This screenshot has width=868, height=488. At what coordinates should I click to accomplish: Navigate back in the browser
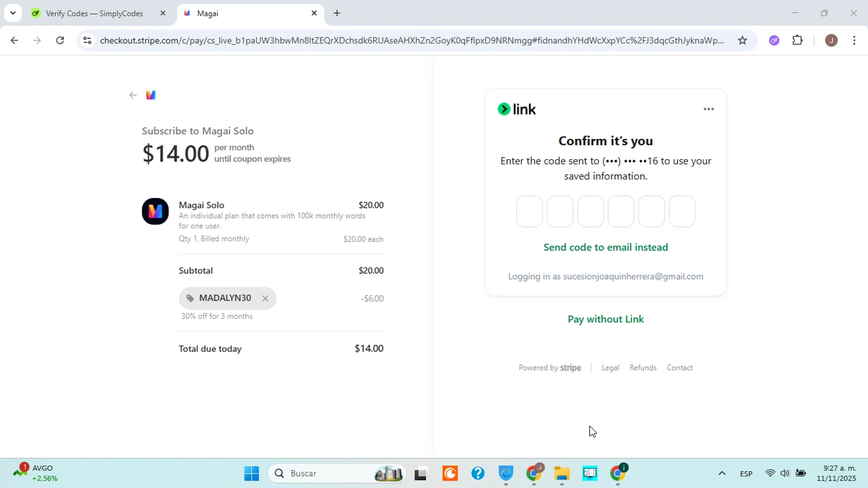pyautogui.click(x=14, y=41)
